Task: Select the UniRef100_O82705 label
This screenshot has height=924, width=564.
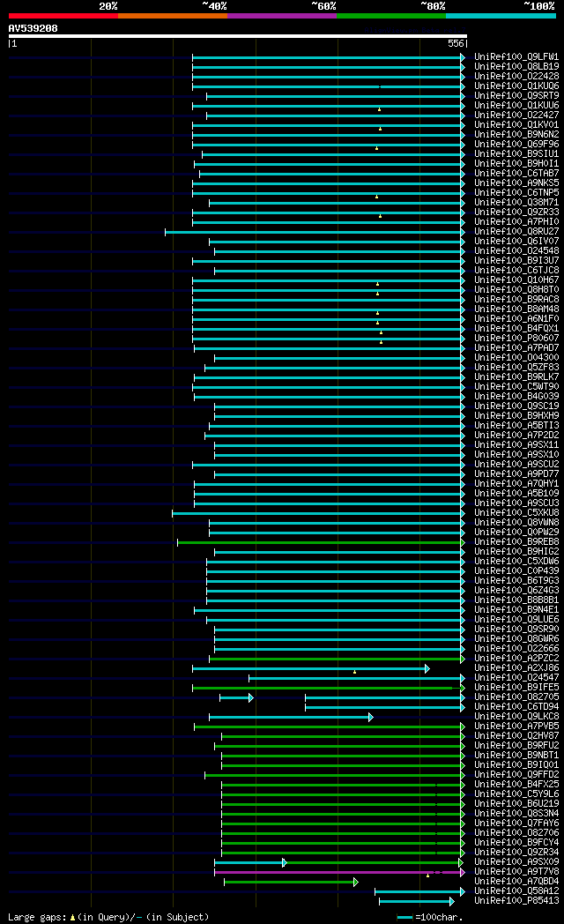Action: click(516, 697)
